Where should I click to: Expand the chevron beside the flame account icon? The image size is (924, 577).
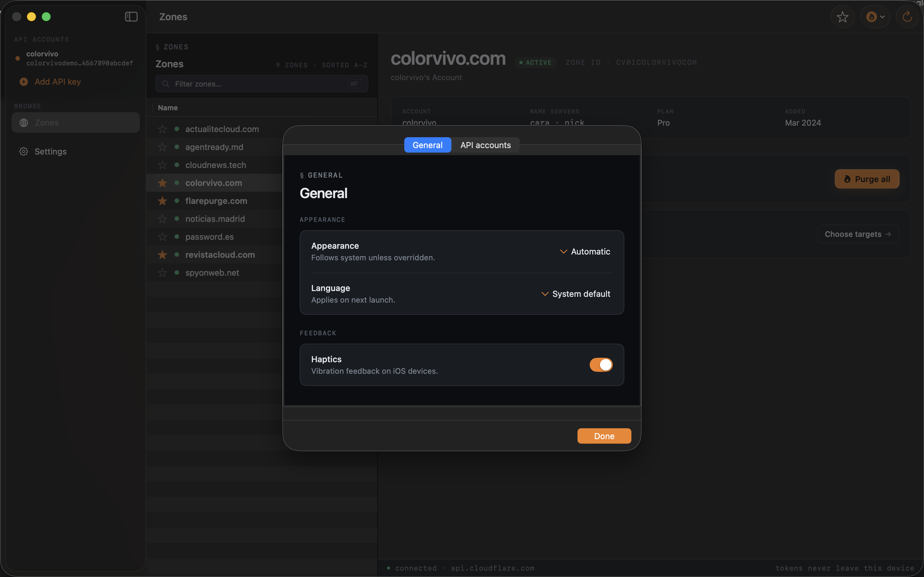pos(882,17)
